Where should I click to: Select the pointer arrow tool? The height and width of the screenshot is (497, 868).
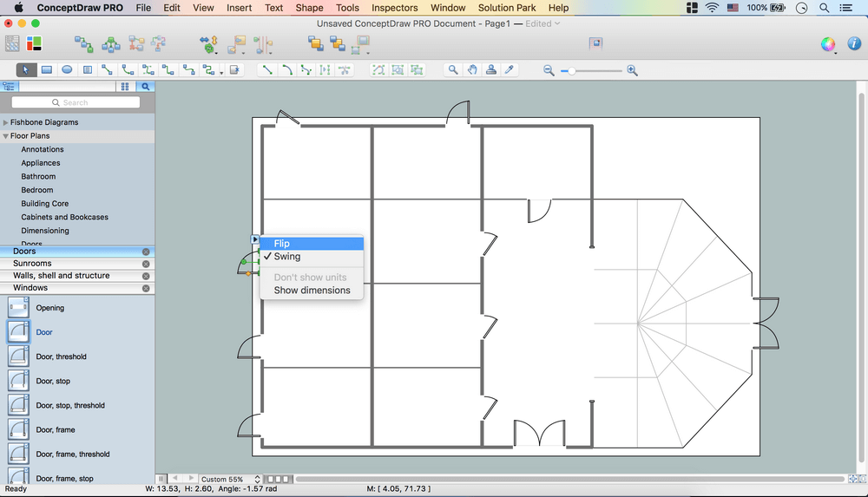tap(26, 70)
